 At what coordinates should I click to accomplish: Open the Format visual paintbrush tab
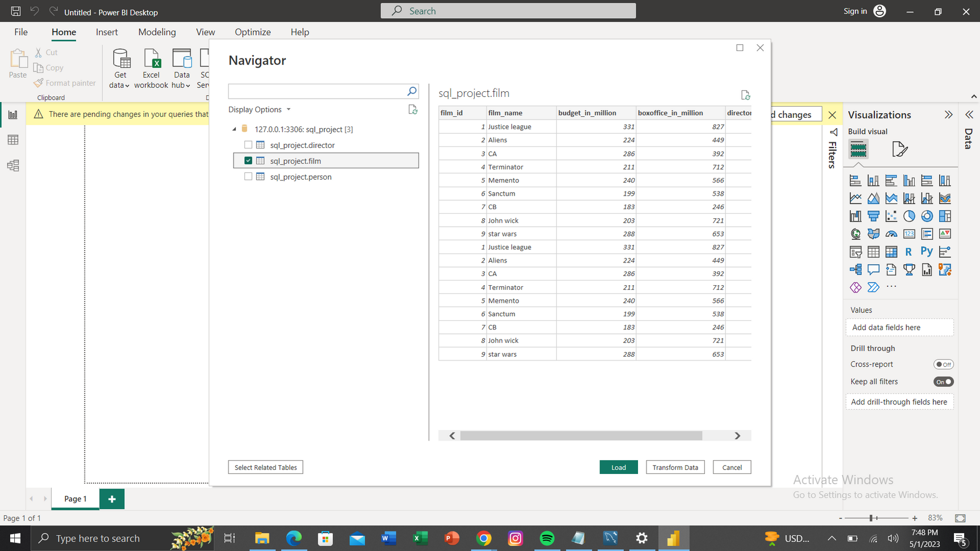pos(899,149)
